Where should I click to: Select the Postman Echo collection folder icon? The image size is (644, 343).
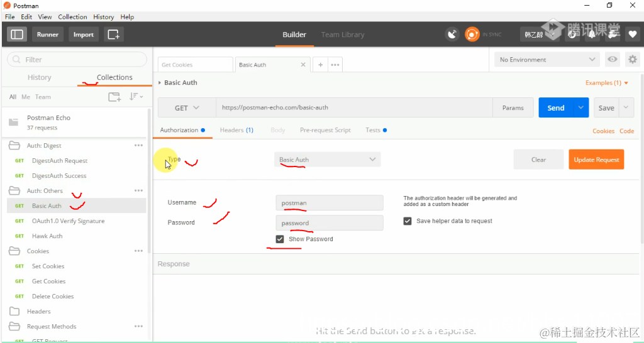(14, 122)
